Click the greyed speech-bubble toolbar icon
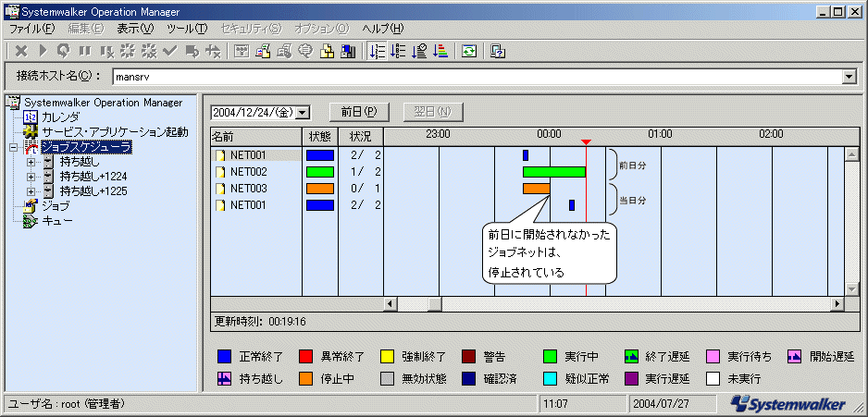Screen dimensions: 868x417 (x=305, y=52)
